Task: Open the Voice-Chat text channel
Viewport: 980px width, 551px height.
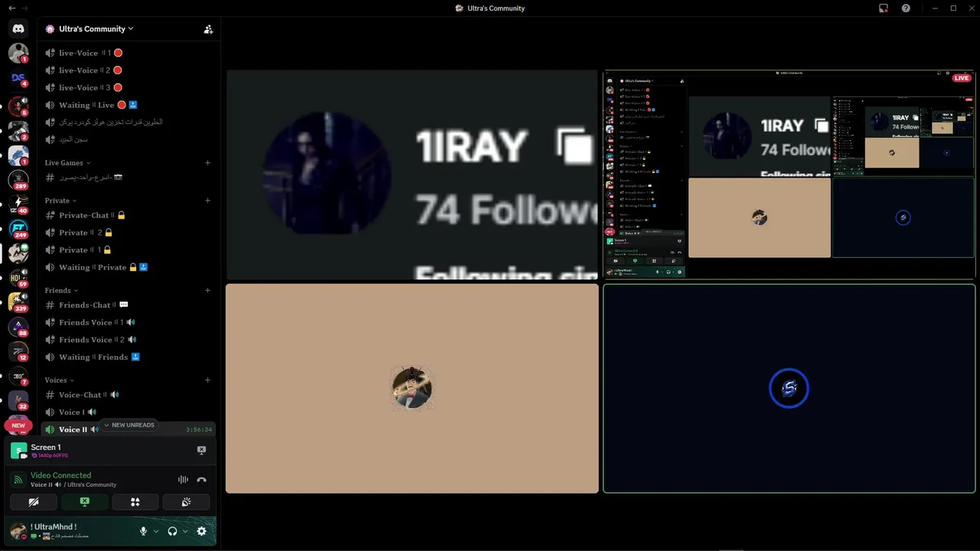Action: 128,395
